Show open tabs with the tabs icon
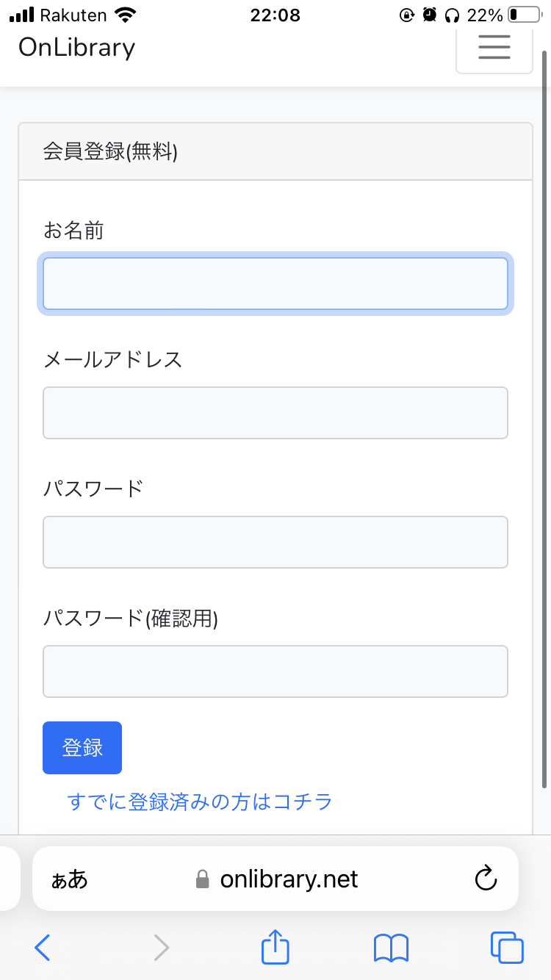This screenshot has width=551, height=980. coord(505,948)
